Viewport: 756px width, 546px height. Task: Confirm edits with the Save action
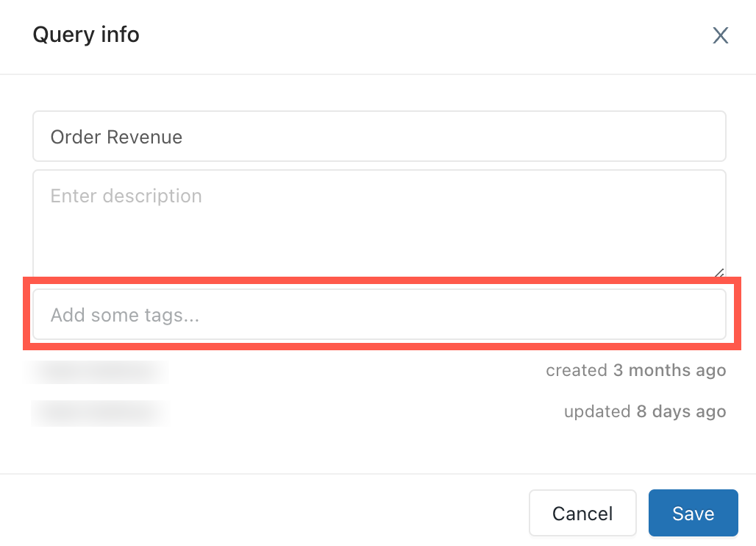693,513
